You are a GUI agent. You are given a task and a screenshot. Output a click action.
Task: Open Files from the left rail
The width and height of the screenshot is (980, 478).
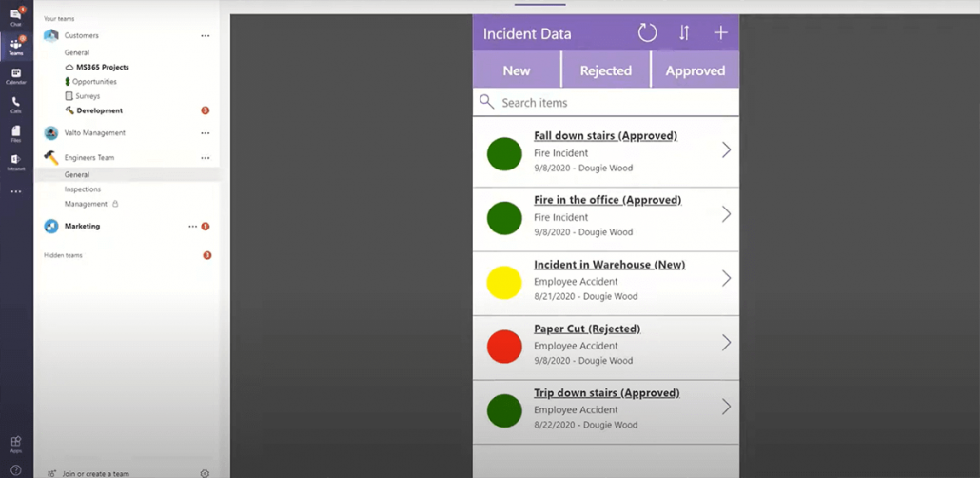point(16,133)
